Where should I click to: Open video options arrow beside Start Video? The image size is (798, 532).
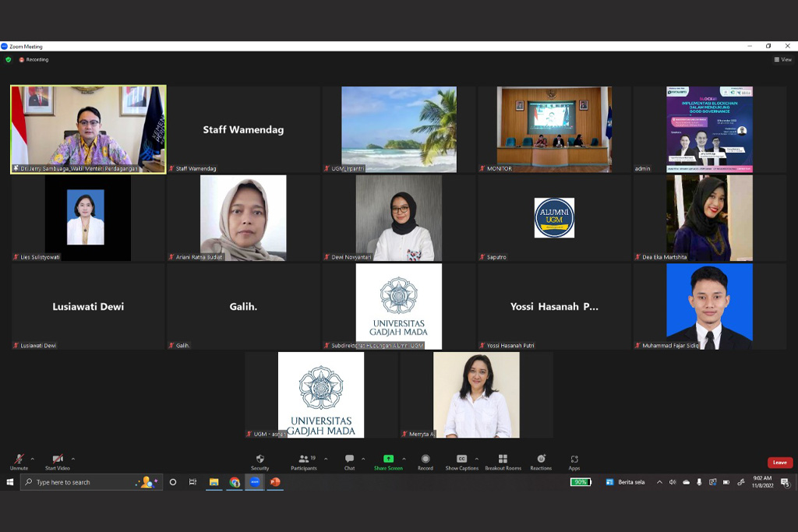click(73, 459)
